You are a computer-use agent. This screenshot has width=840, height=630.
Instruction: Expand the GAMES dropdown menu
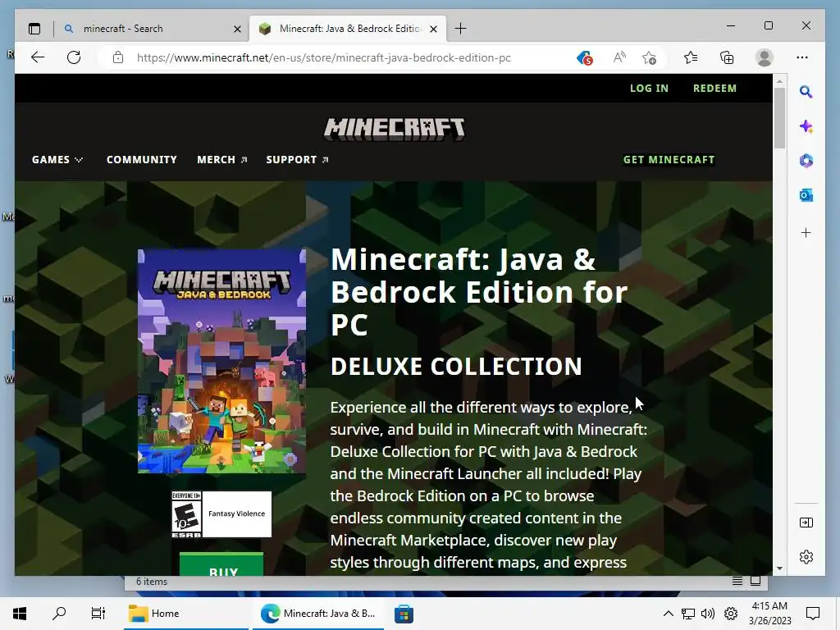pyautogui.click(x=57, y=160)
